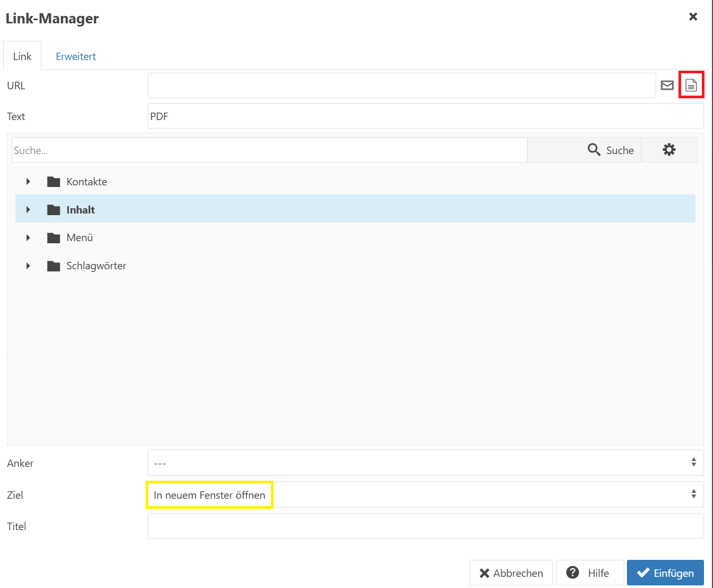Click inside the Titel input field
Screen dimensions: 713x588
point(425,526)
